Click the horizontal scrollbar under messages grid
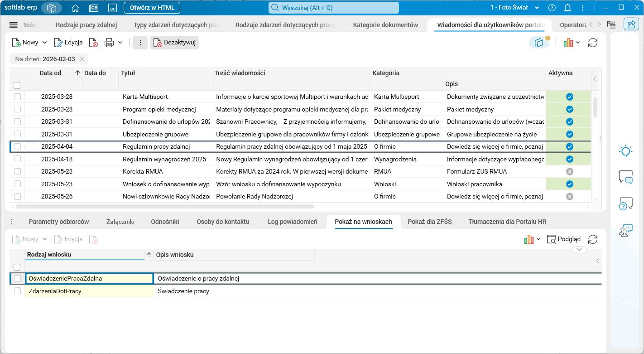 click(165, 206)
